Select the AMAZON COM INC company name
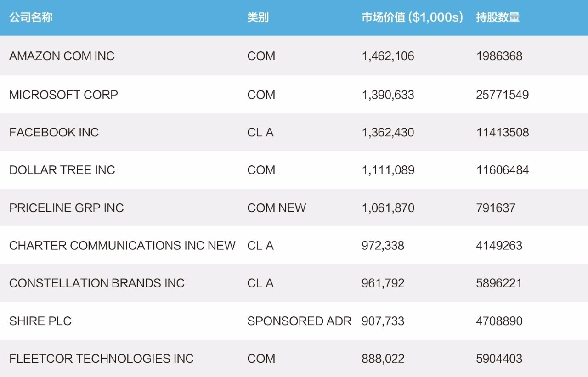Viewport: 588px width, 377px height. click(x=62, y=56)
